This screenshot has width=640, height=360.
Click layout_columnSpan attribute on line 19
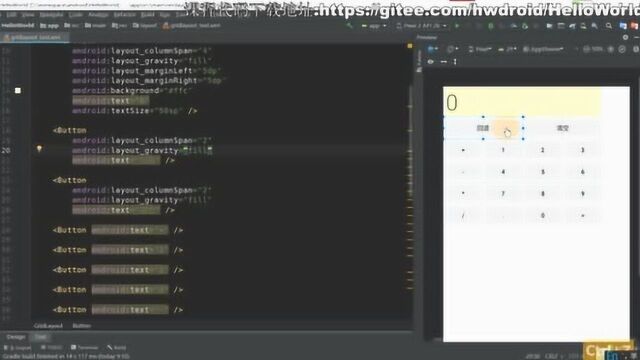click(142, 140)
